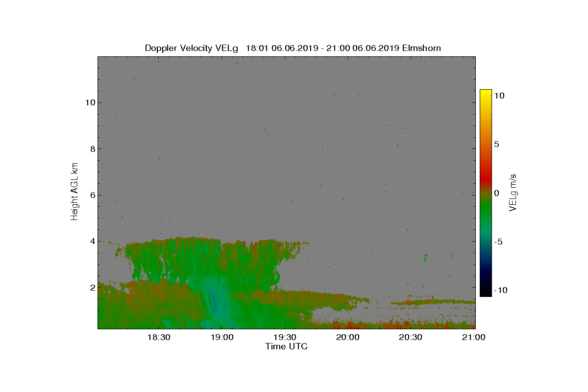This screenshot has width=588, height=392.
Task: Click the height tick label 6
Action: pos(92,195)
